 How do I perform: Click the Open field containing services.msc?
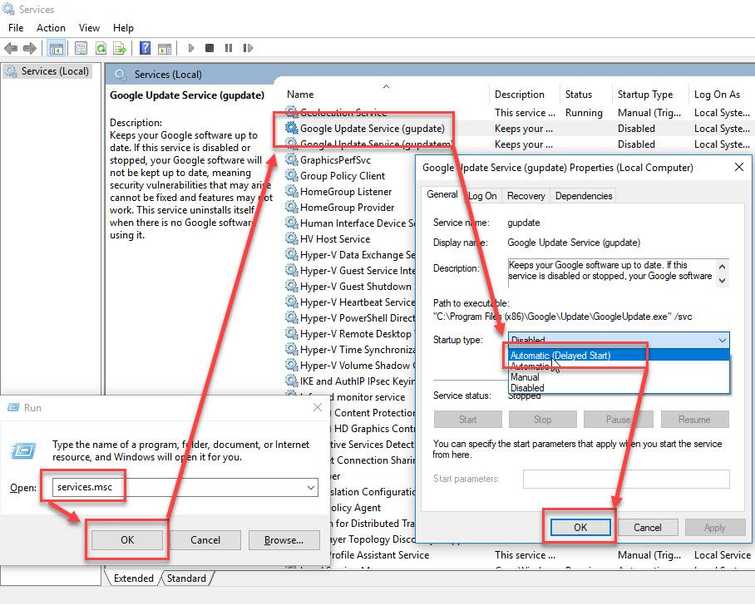[185, 487]
